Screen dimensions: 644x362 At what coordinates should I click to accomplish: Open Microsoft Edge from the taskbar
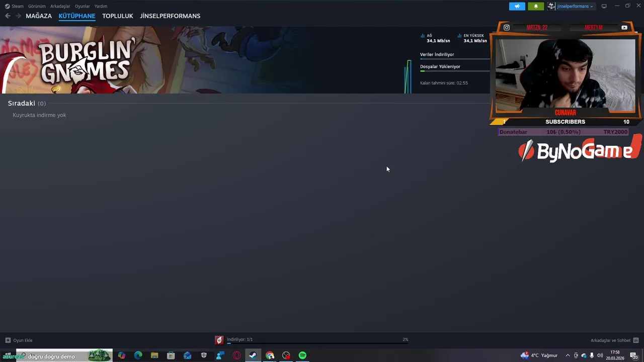click(138, 355)
